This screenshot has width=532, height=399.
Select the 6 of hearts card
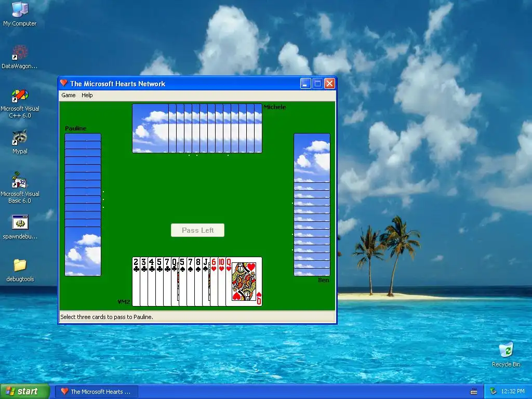[x=214, y=282]
